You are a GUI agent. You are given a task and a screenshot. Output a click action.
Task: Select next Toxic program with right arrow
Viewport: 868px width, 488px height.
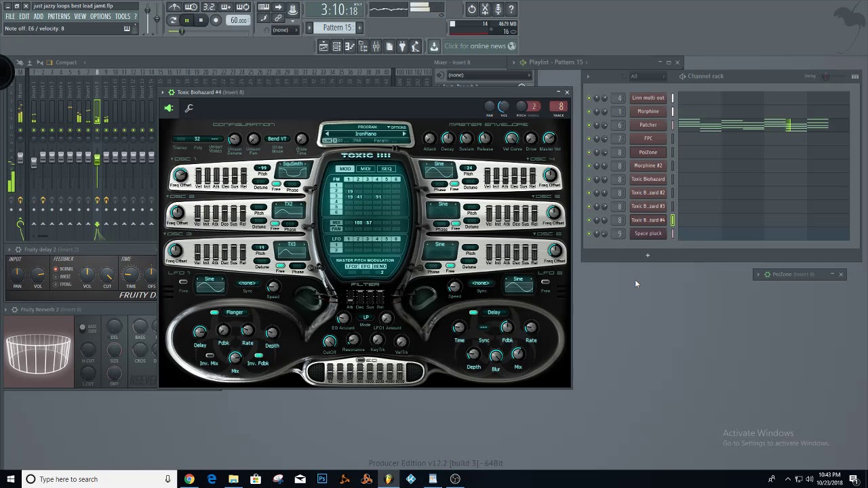pyautogui.click(x=404, y=134)
